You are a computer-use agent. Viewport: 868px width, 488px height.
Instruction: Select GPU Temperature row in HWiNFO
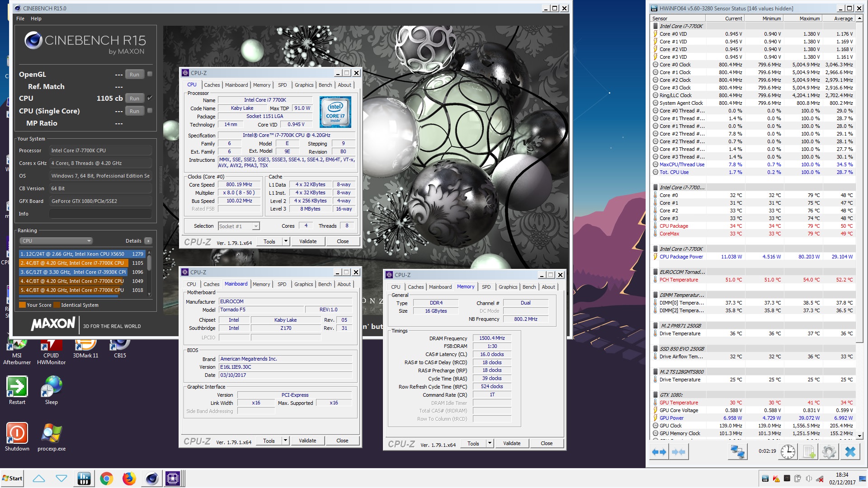pos(753,403)
